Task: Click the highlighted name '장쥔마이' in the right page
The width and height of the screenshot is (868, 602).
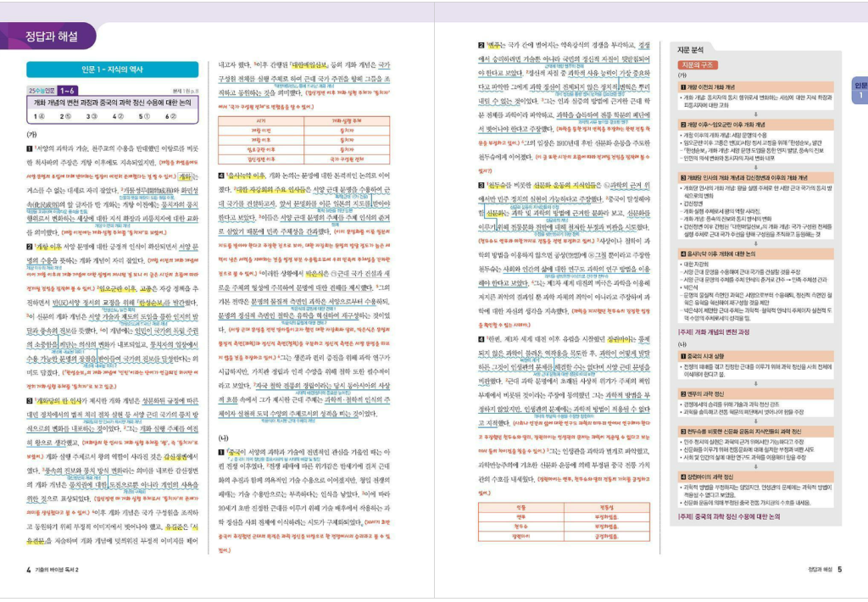Action: tap(618, 339)
